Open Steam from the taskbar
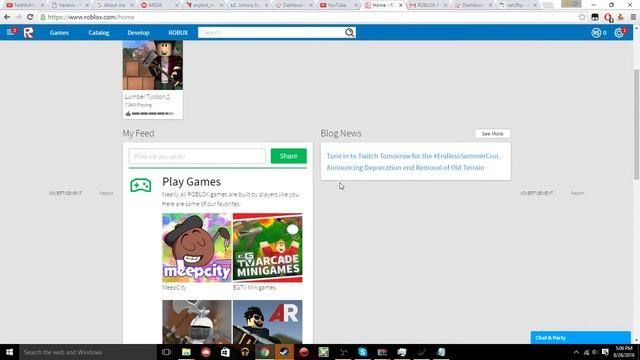 pos(284,352)
